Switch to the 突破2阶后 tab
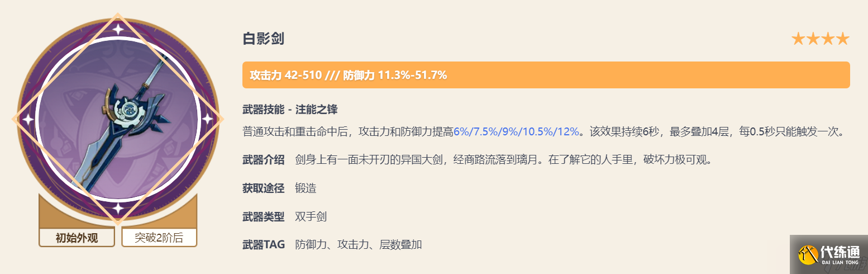The width and height of the screenshot is (868, 274). [159, 238]
